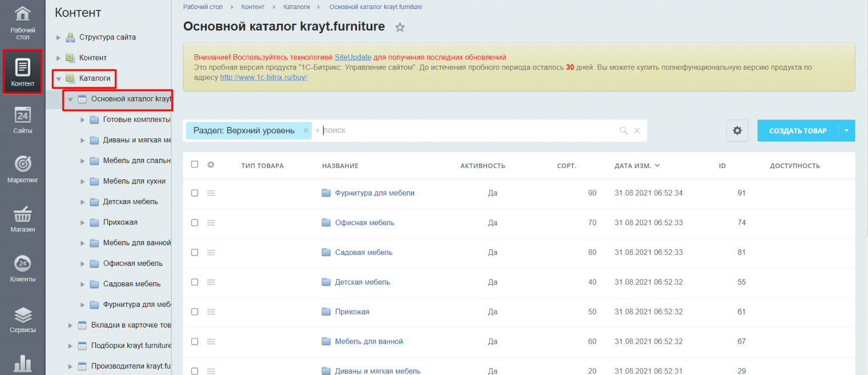Click the column settings gear in table header
This screenshot has height=375, width=868.
211,165
